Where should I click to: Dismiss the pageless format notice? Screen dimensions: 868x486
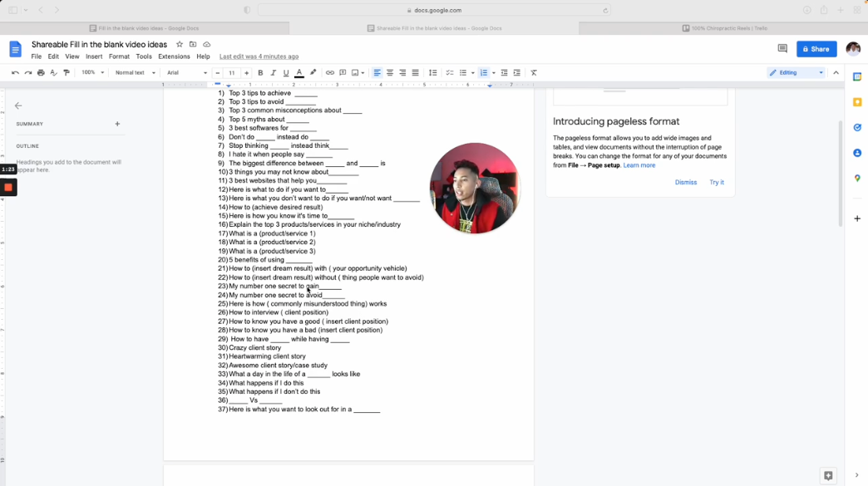point(686,182)
